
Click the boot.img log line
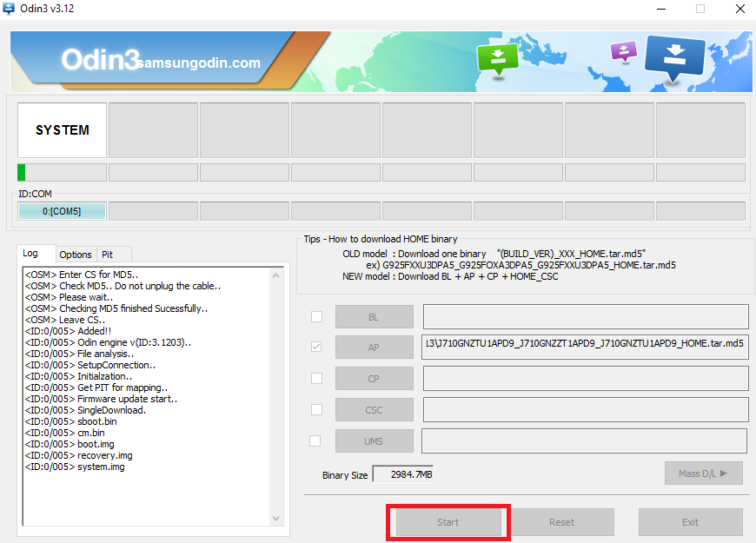point(70,444)
